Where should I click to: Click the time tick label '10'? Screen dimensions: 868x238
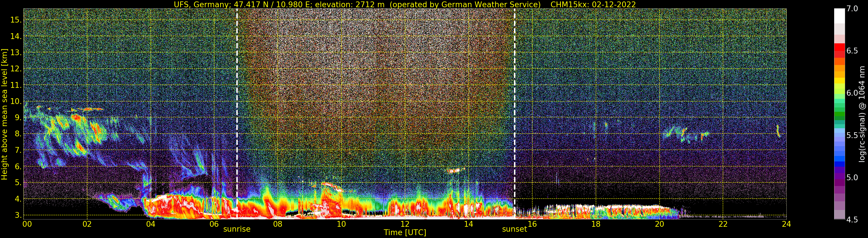(x=341, y=224)
